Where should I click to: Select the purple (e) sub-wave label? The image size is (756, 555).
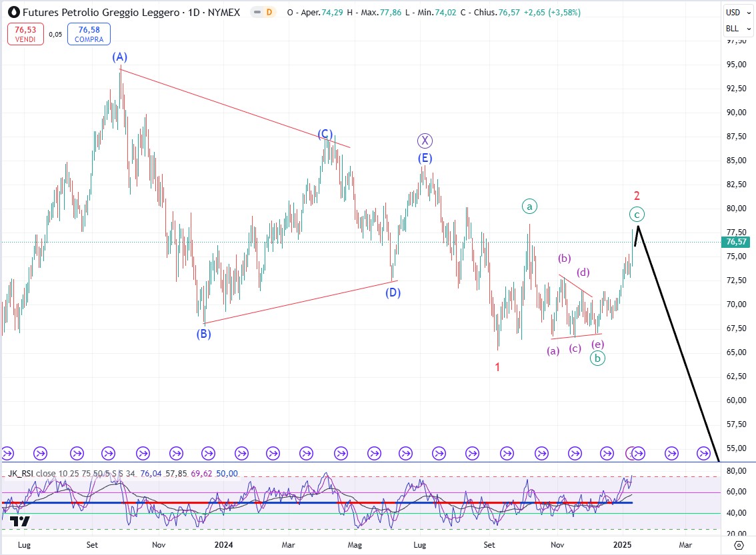tap(598, 344)
